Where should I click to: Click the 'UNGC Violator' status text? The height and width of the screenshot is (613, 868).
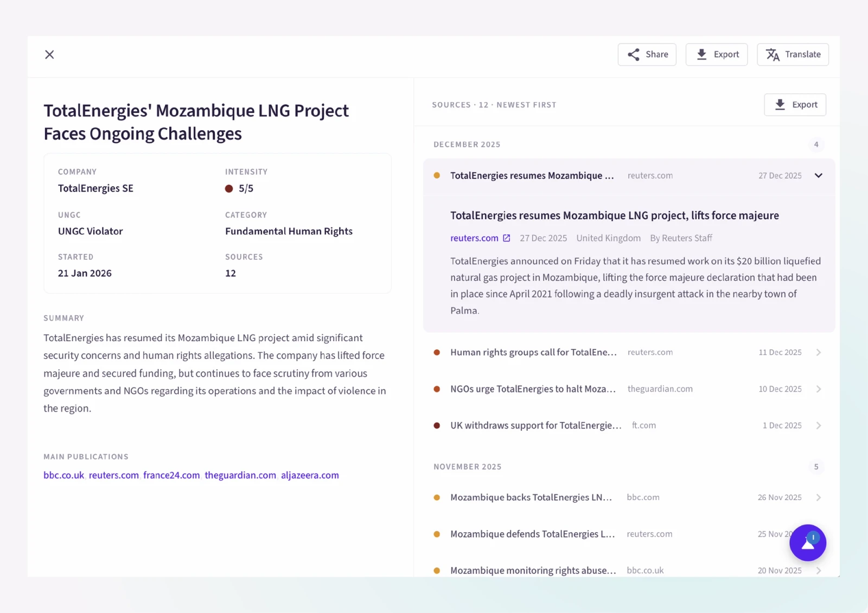91,232
